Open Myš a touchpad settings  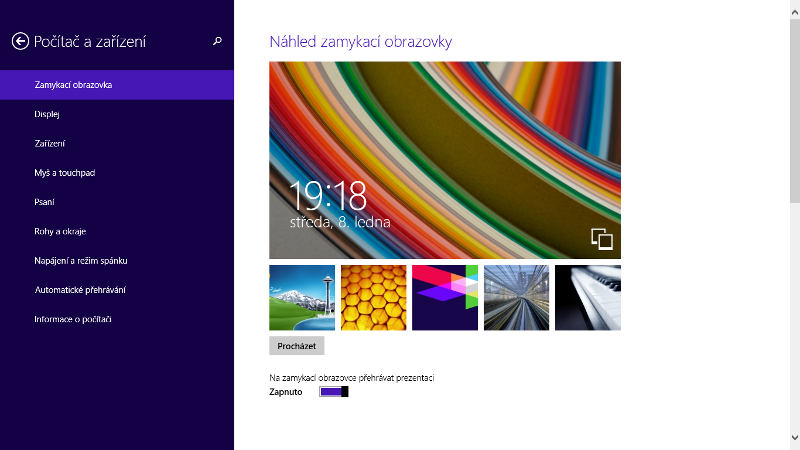coord(65,173)
